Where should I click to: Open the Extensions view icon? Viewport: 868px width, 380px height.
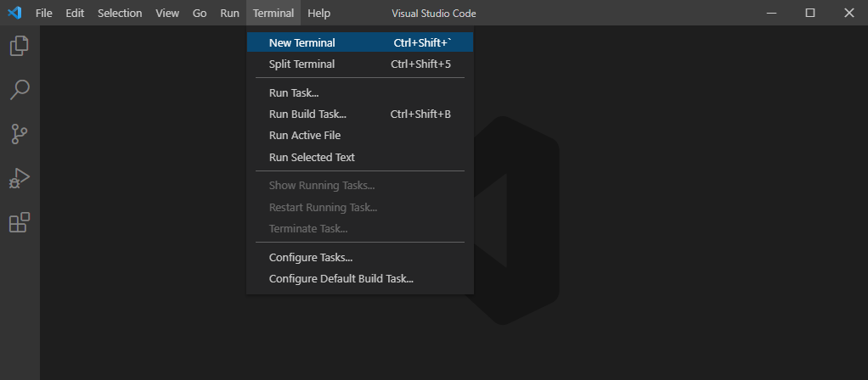[20, 222]
